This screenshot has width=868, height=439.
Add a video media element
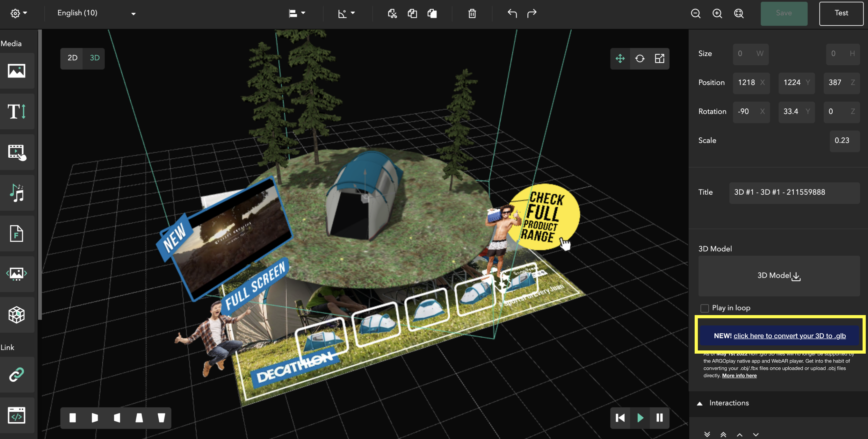[17, 152]
